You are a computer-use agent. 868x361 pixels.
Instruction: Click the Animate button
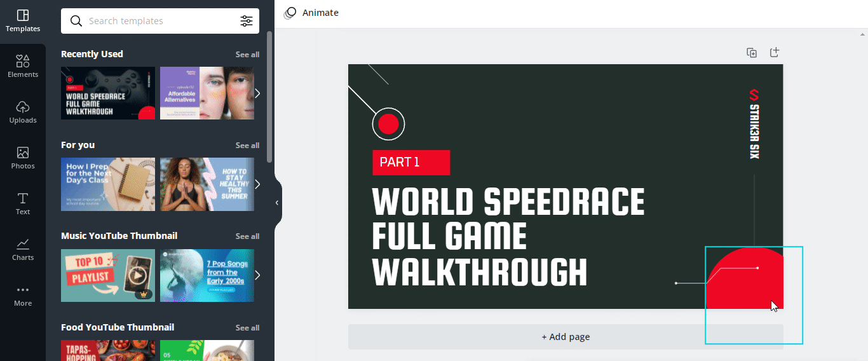[311, 13]
